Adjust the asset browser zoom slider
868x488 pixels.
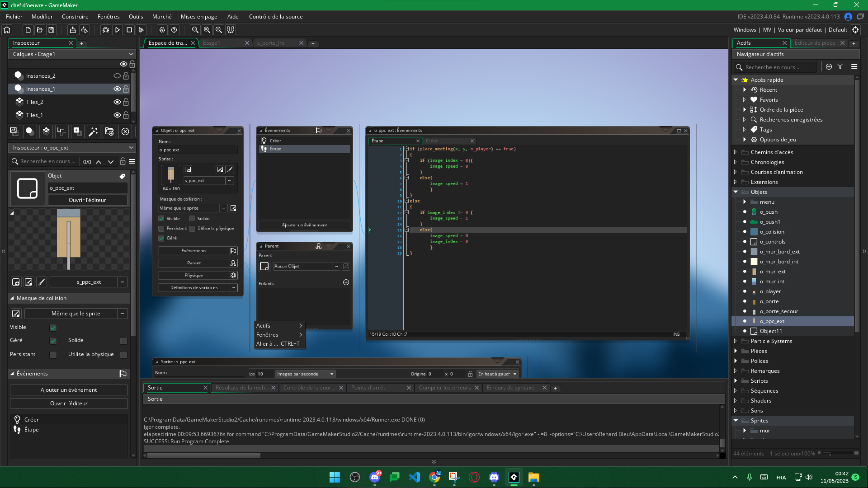831,454
